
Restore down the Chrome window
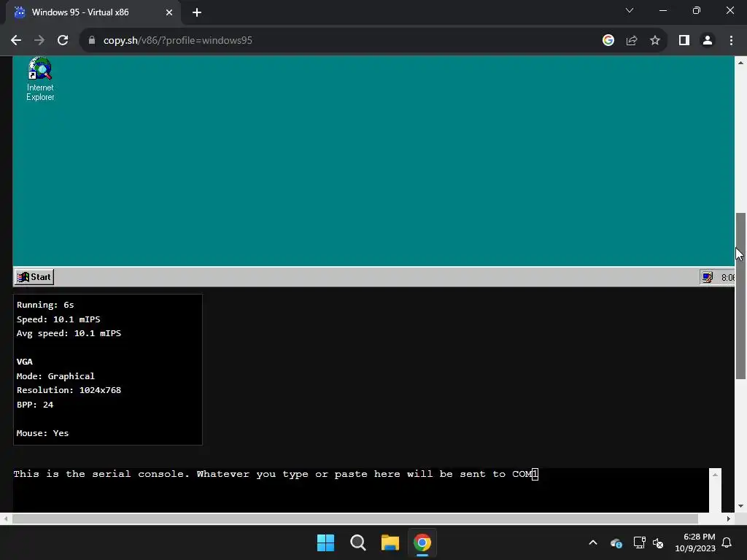[x=697, y=10]
